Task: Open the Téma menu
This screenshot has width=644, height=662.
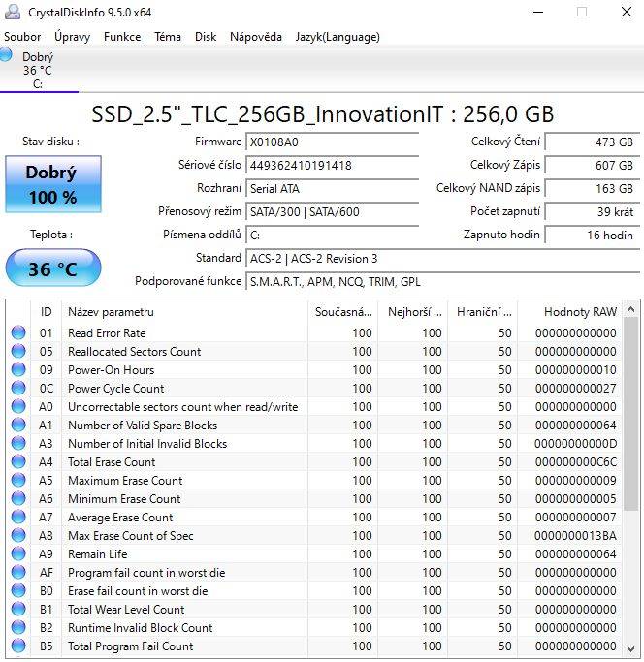Action: (168, 37)
